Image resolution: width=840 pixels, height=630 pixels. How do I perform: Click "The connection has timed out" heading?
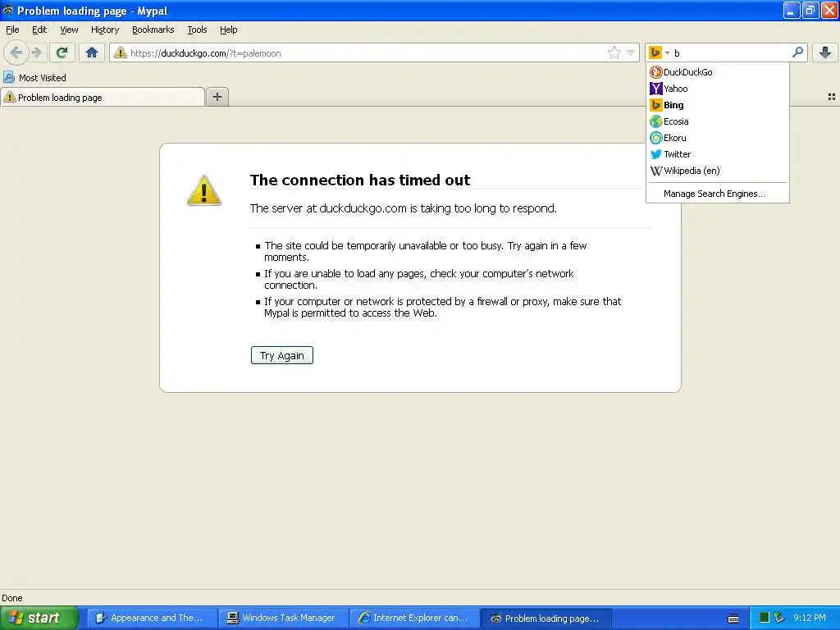tap(360, 180)
